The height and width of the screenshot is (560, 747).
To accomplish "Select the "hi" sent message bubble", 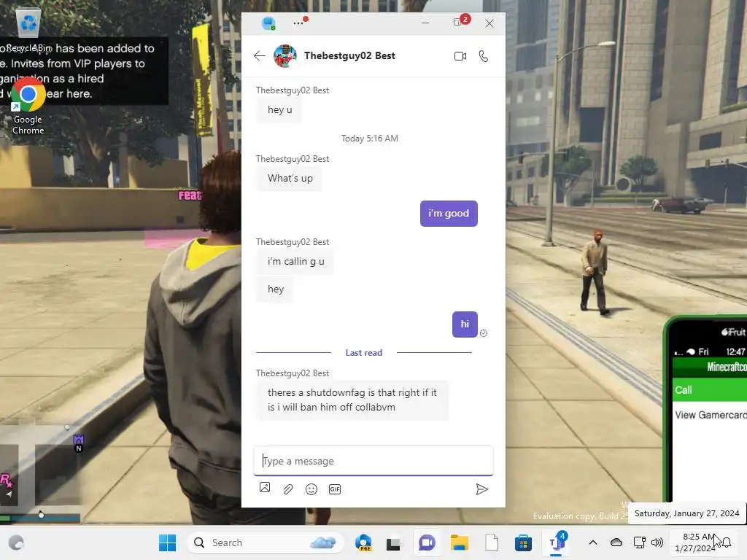I will coord(465,324).
